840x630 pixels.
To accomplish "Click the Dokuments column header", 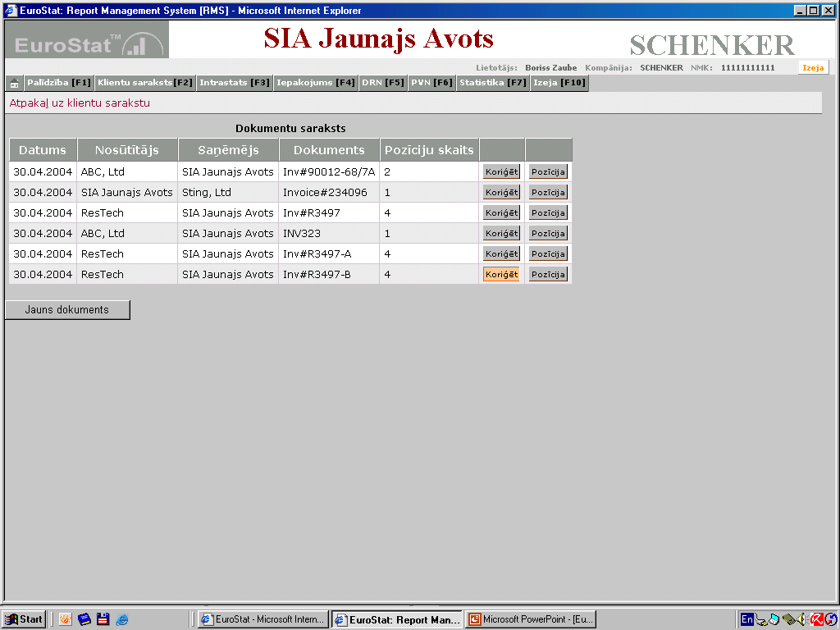I will (329, 150).
